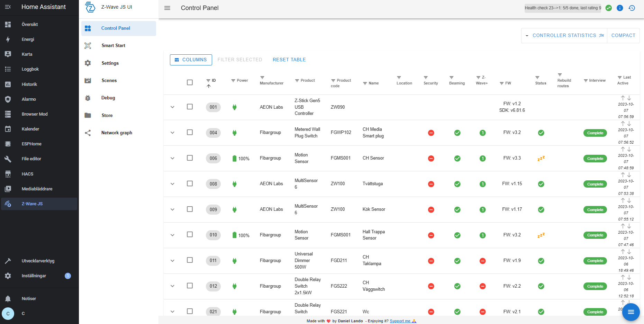Click the ESPHome sidebar icon
Image resolution: width=644 pixels, height=324 pixels.
[x=8, y=144]
